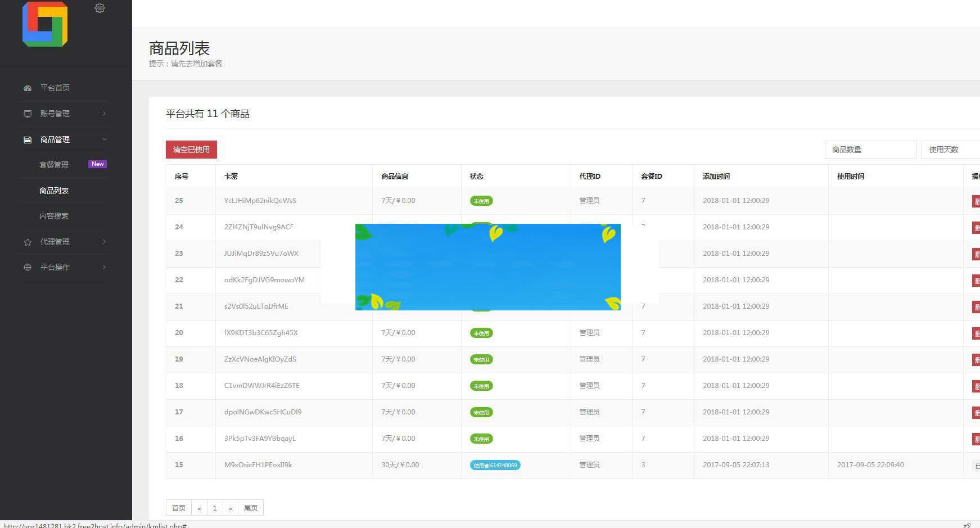Click the next page » arrow

coord(231,508)
